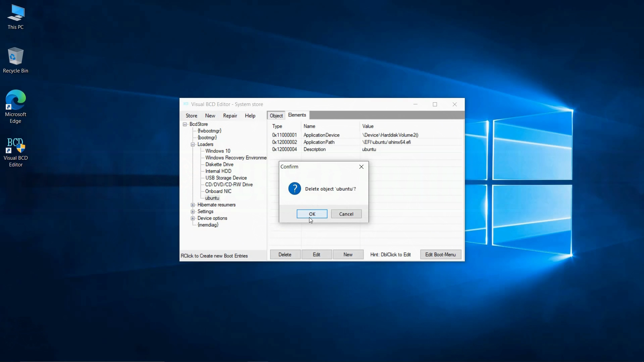
Task: Select the Internal HDD entry
Action: pyautogui.click(x=218, y=171)
